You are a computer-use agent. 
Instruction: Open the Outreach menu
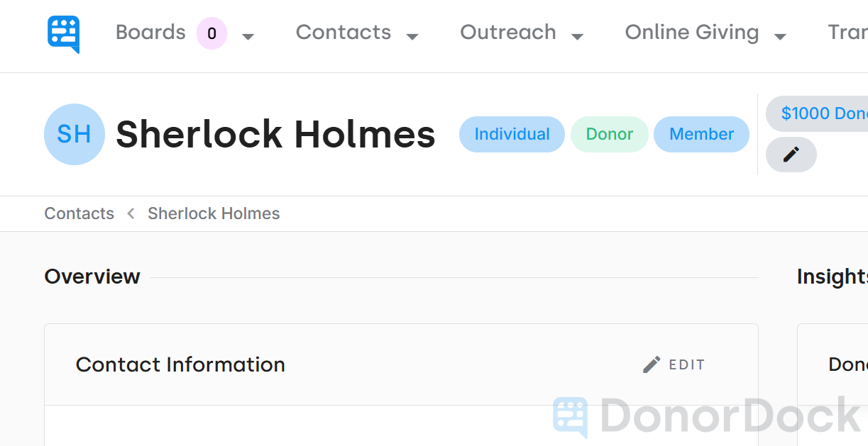pyautogui.click(x=508, y=32)
